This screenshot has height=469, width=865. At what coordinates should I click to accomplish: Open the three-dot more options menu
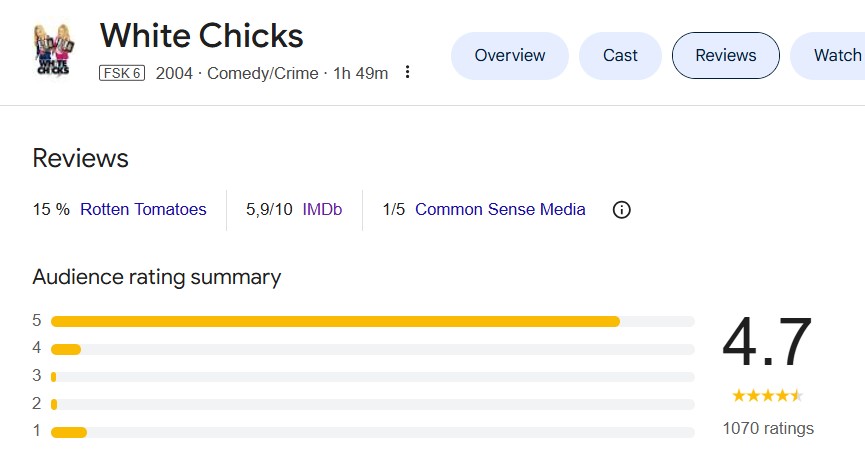coord(407,72)
